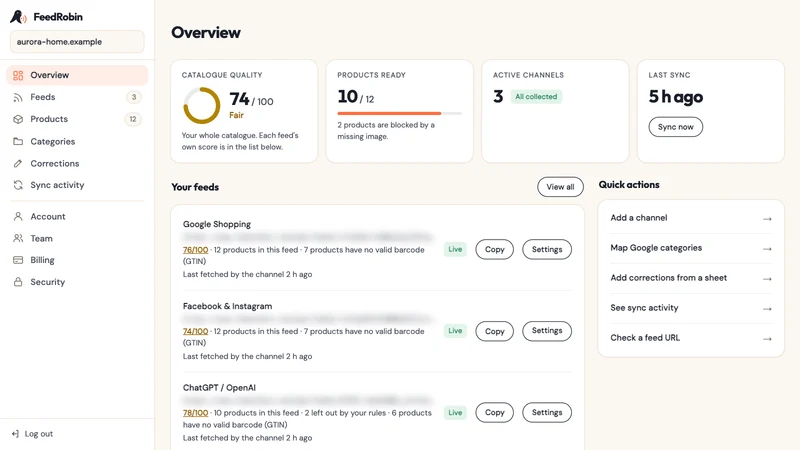The image size is (800, 450).
Task: Click Live badge on Google Shopping feed
Action: (455, 249)
